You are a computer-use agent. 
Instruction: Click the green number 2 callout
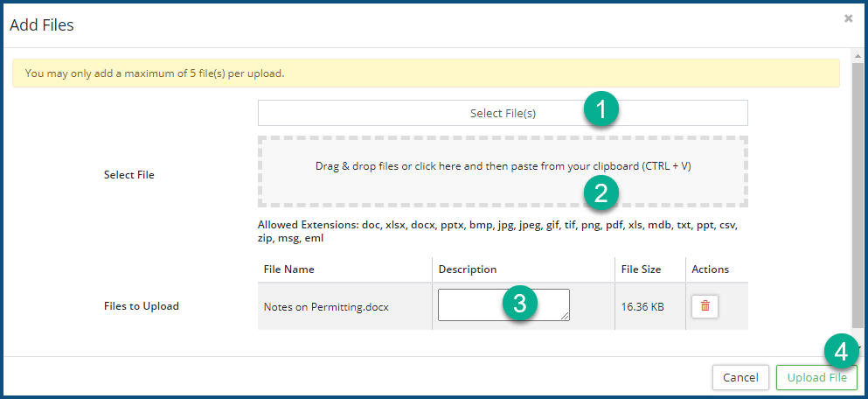coord(601,192)
